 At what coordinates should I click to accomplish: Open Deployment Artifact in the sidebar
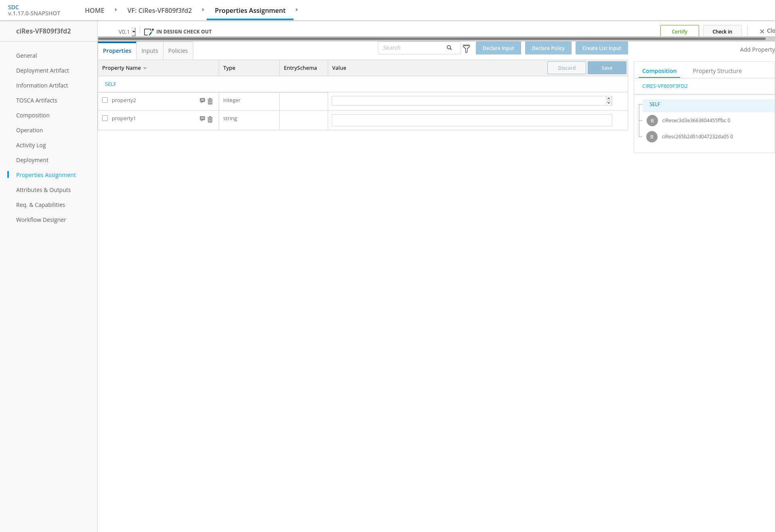[42, 71]
